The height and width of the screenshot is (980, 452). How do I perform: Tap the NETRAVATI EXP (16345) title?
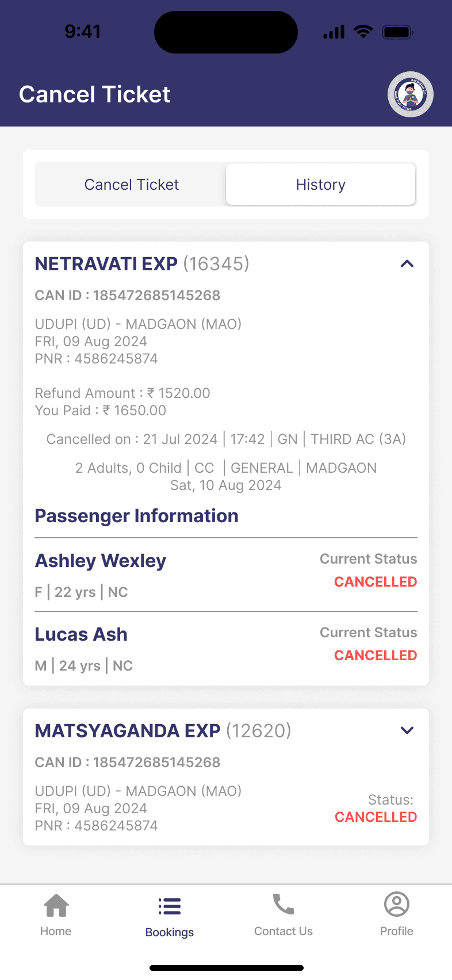pyautogui.click(x=142, y=264)
